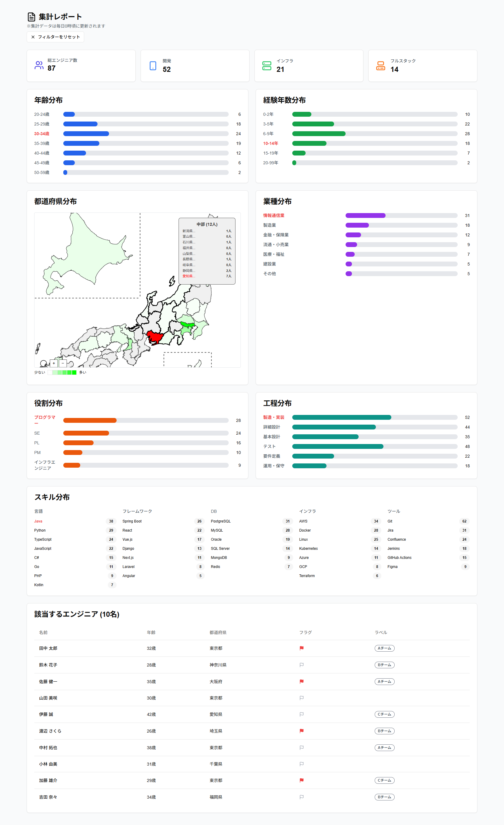Click the 製造・実装 bar in 工程分布
Screen dimensions: 504x825
[341, 418]
